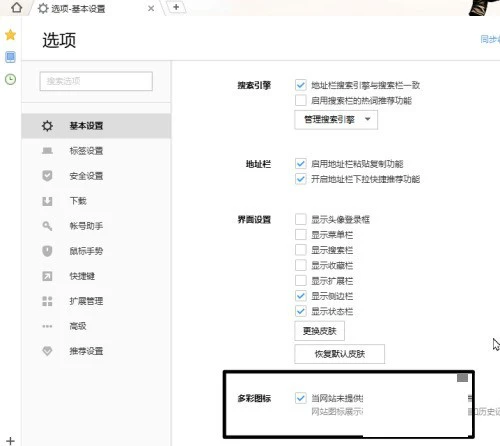Click the 恢复默认皮肤 button
Viewport: 500px width, 446px height.
pos(339,354)
